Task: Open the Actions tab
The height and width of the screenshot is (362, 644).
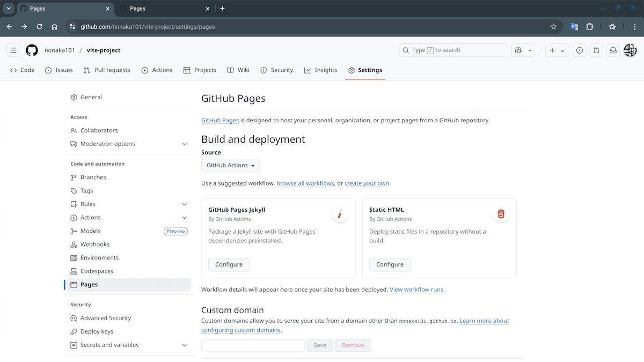Action: pos(157,70)
